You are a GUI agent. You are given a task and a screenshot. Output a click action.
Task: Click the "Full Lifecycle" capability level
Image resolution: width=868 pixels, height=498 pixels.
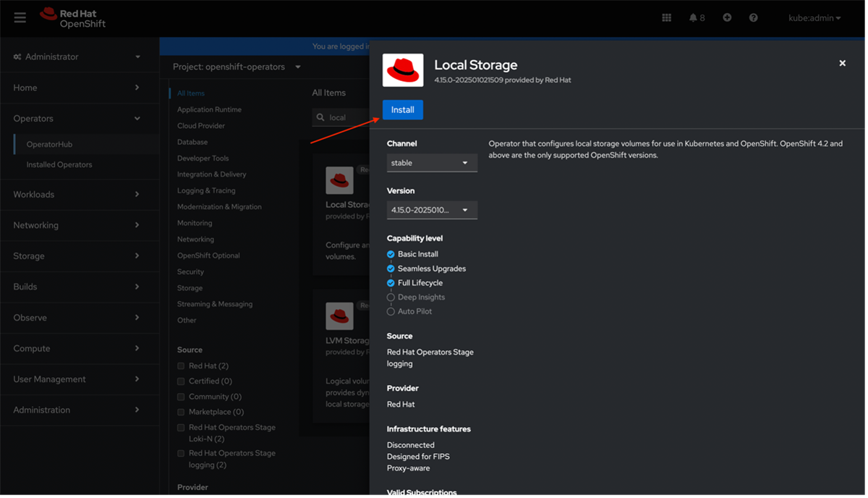click(420, 283)
